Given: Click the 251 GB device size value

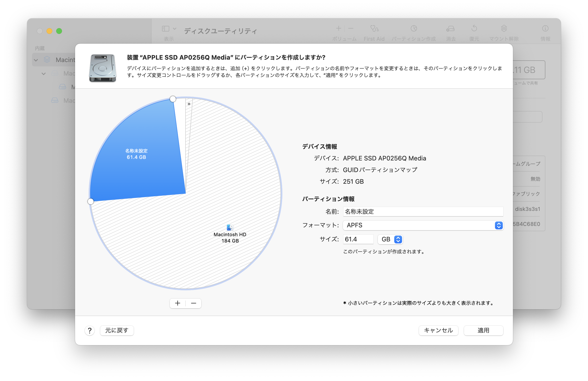Looking at the screenshot, I should point(353,182).
